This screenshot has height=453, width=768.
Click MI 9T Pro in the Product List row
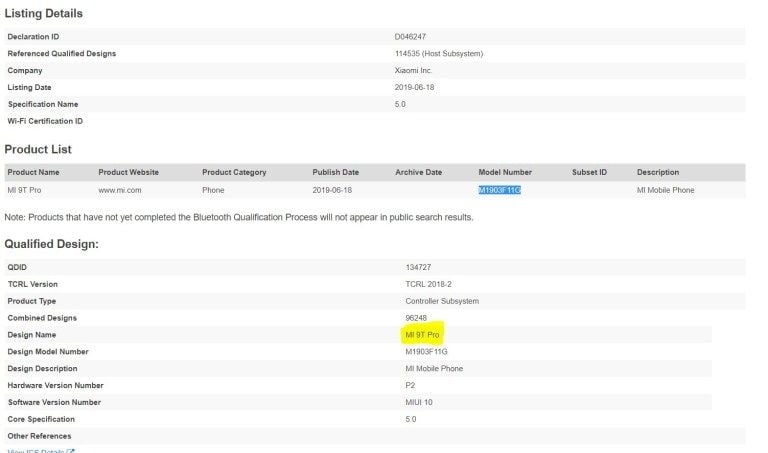click(24, 190)
